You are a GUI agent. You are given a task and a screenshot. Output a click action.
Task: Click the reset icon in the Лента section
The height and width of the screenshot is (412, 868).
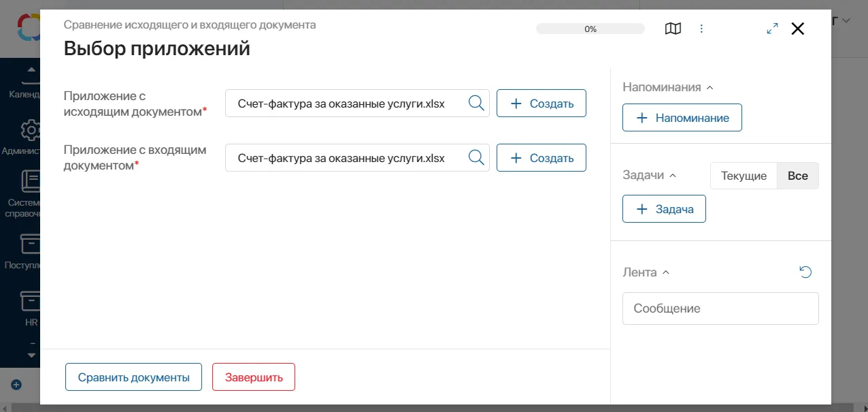coord(805,272)
